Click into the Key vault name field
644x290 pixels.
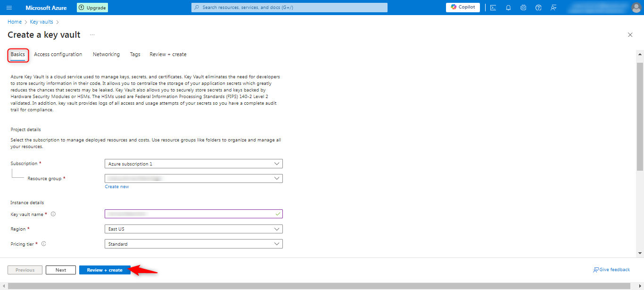coord(194,214)
